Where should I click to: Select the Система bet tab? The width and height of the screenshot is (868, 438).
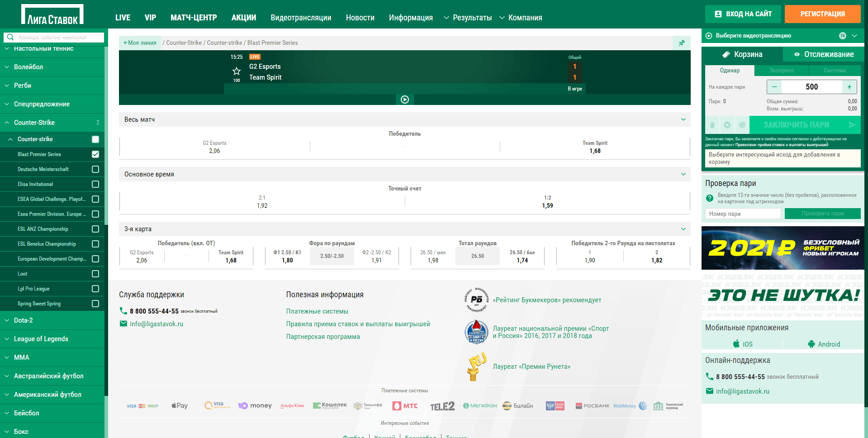click(x=835, y=71)
